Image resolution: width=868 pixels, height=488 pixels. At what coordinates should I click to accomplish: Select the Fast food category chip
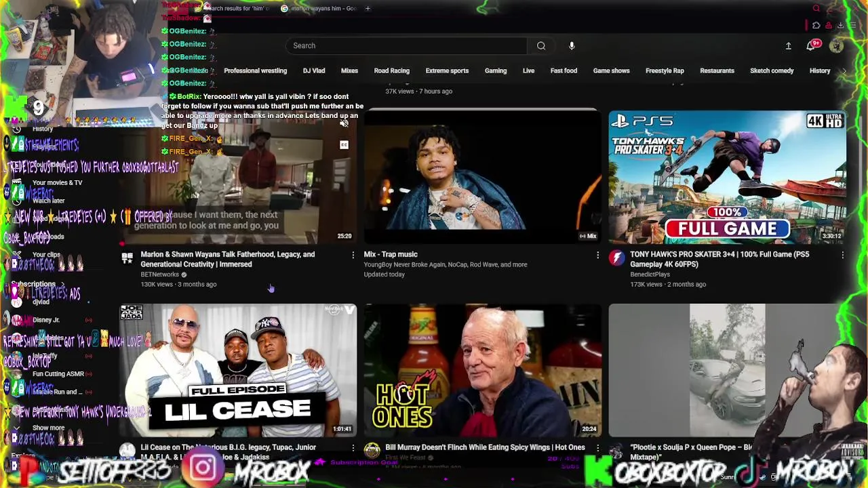(564, 70)
